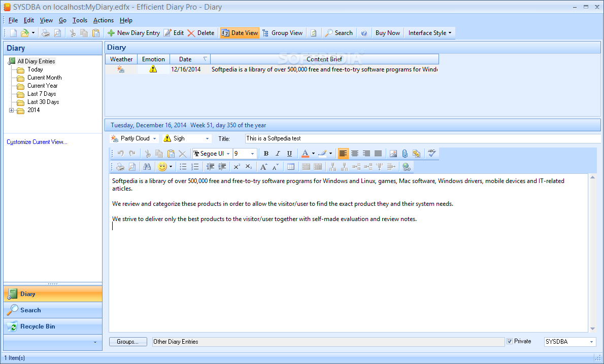Viewport: 604px width, 364px height.
Task: Click the New file icon in main toolbar
Action: pos(14,33)
